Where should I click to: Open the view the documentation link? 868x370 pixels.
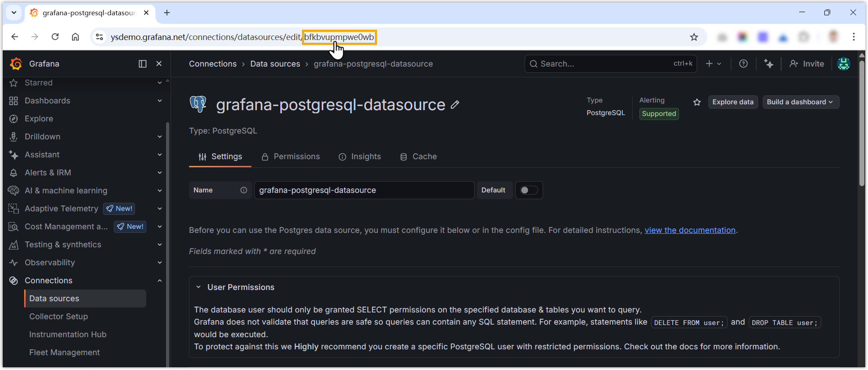pyautogui.click(x=690, y=230)
